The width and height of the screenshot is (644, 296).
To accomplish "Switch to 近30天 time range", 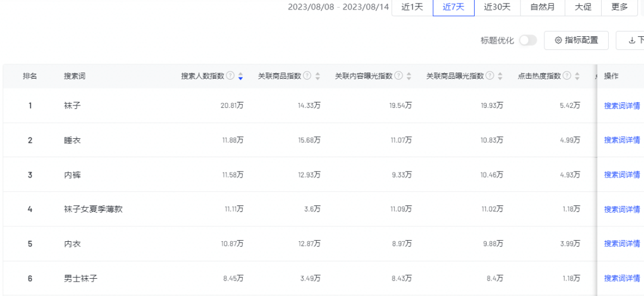I will [497, 7].
